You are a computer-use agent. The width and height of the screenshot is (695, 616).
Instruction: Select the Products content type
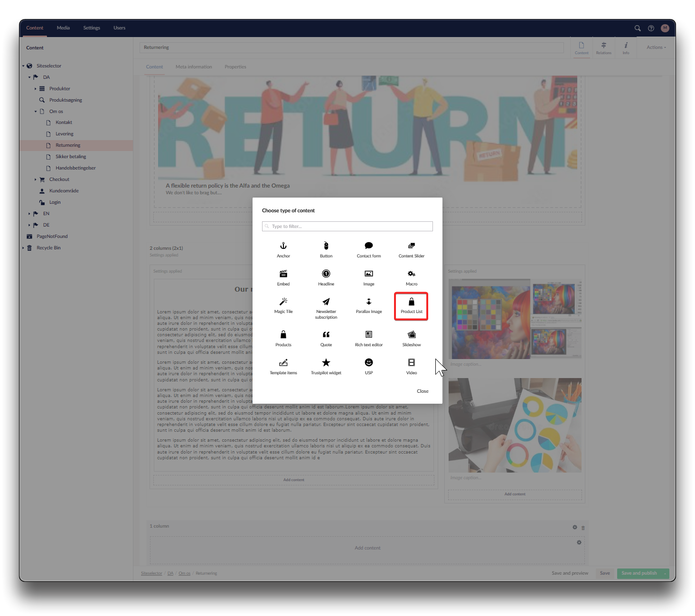(283, 339)
